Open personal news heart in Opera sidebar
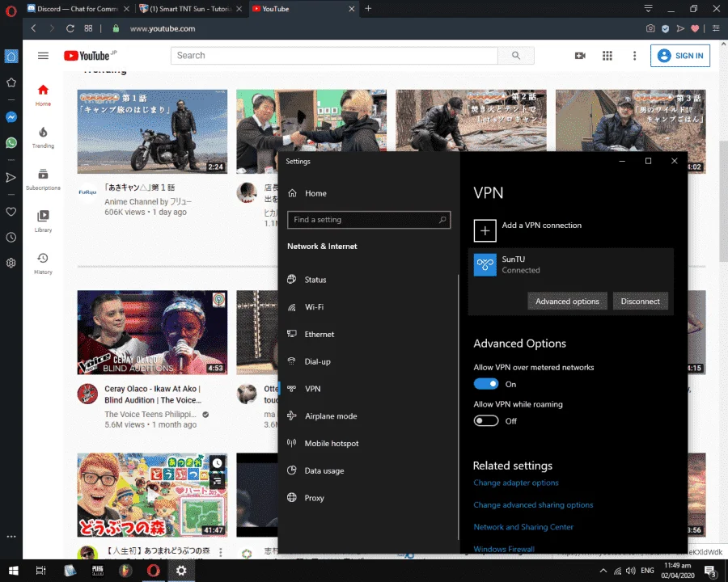The height and width of the screenshot is (582, 728). [11, 212]
